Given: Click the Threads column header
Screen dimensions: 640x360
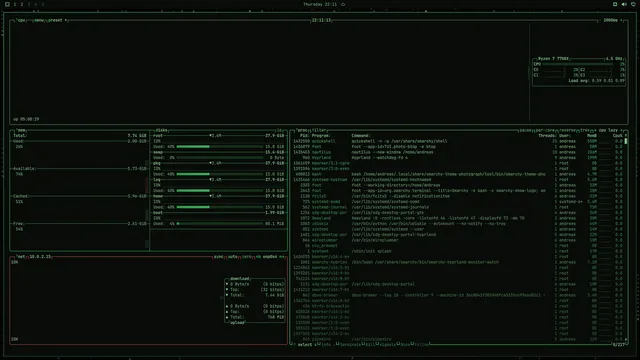Looking at the screenshot, I should (547, 136).
